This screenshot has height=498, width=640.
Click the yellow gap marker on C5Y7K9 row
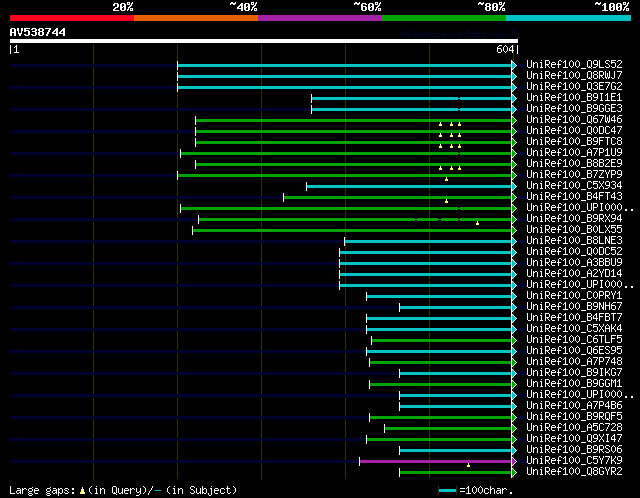(x=469, y=465)
